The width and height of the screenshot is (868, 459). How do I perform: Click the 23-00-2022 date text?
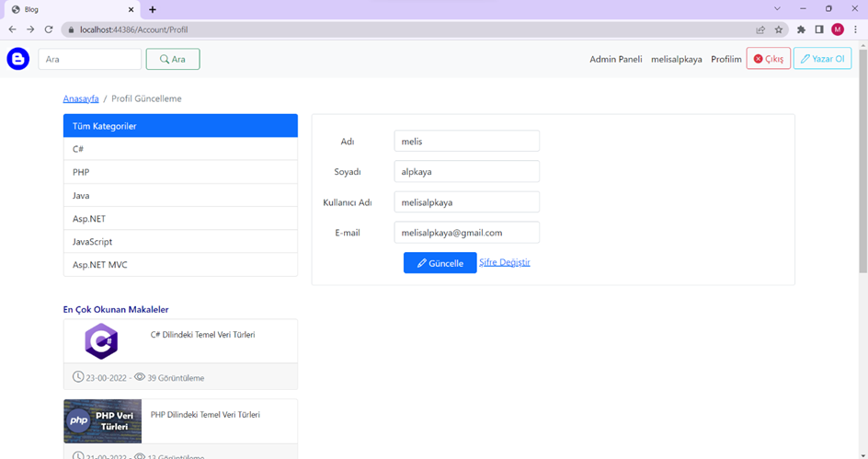coord(107,378)
